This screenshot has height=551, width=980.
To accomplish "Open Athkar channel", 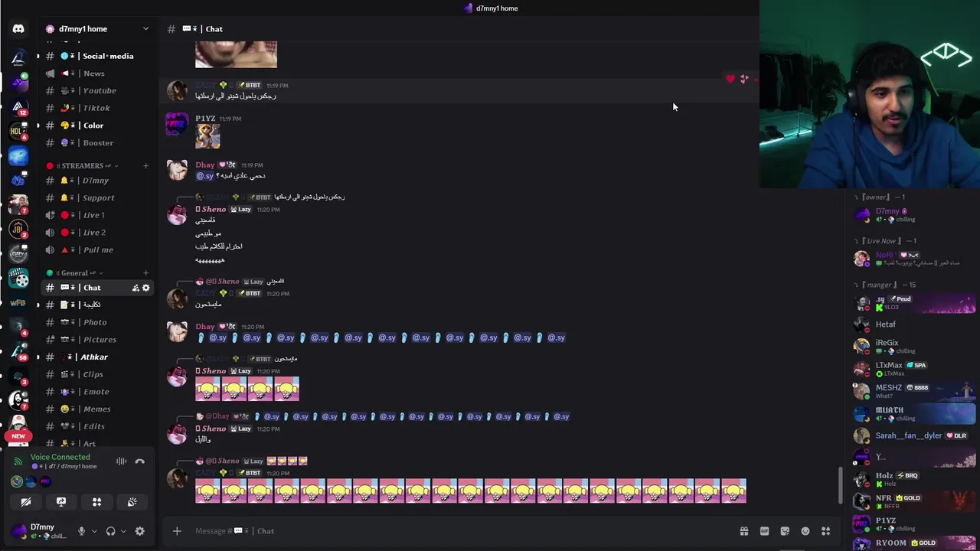I will [98, 357].
